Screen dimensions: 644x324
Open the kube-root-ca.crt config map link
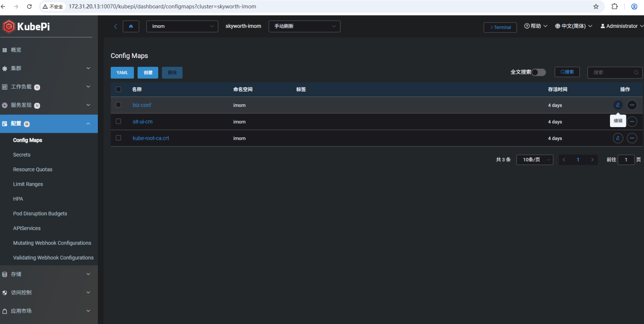pos(151,138)
